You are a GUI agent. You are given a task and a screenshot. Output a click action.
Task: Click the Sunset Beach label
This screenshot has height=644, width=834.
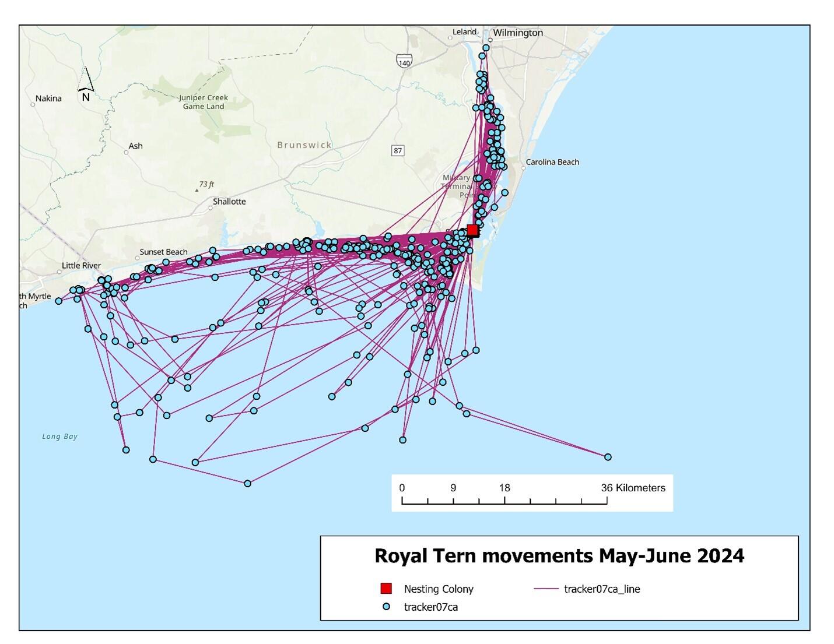(163, 252)
